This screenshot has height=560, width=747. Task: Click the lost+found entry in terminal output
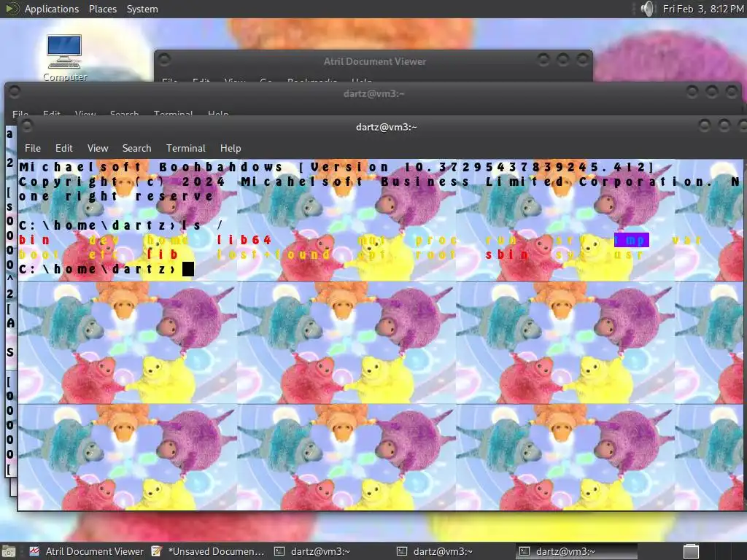274,254
